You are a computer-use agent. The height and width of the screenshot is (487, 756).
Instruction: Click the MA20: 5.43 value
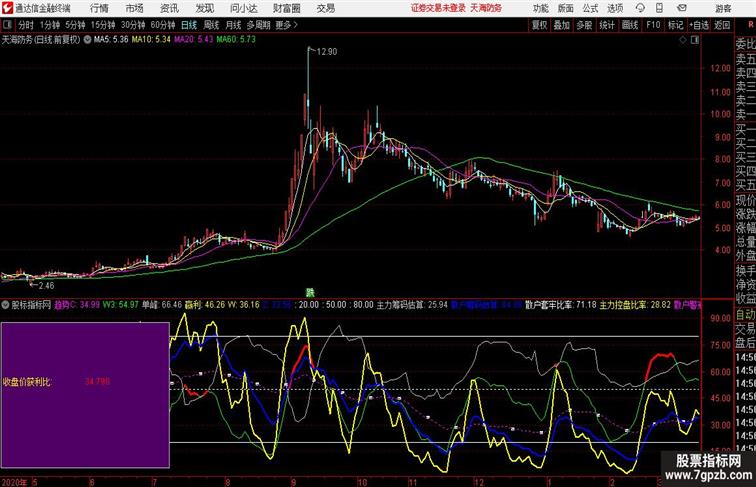pyautogui.click(x=194, y=40)
